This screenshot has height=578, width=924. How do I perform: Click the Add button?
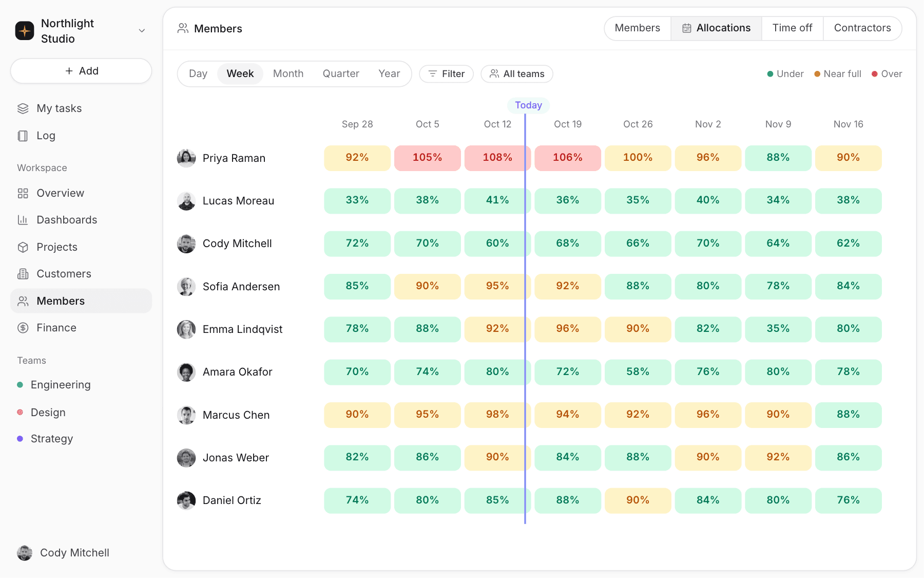click(81, 71)
